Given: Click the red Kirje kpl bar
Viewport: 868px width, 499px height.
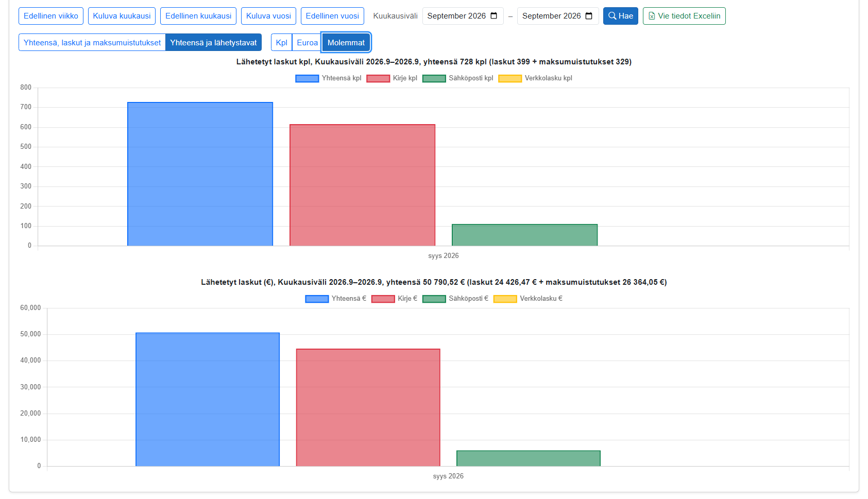Looking at the screenshot, I should coord(363,185).
